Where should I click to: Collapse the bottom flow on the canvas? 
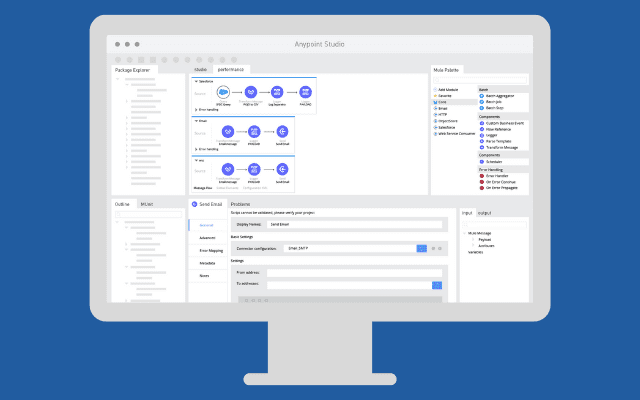click(x=196, y=160)
